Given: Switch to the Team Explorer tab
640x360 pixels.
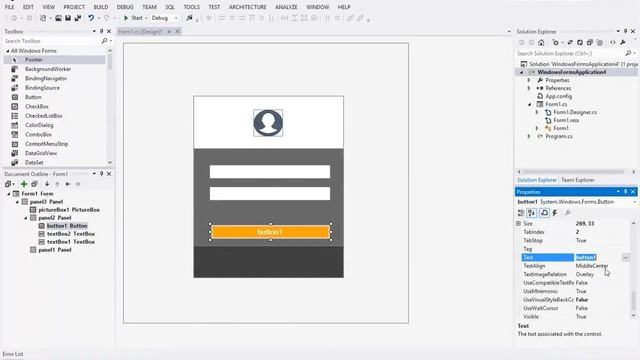Looking at the screenshot, I should coord(578,180).
